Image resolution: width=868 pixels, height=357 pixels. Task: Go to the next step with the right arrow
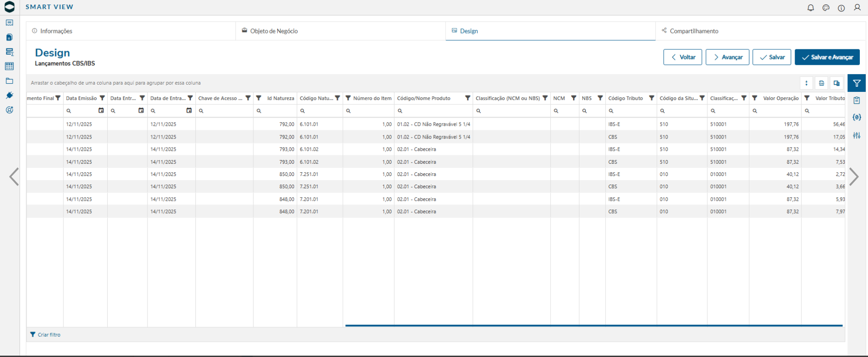[854, 177]
